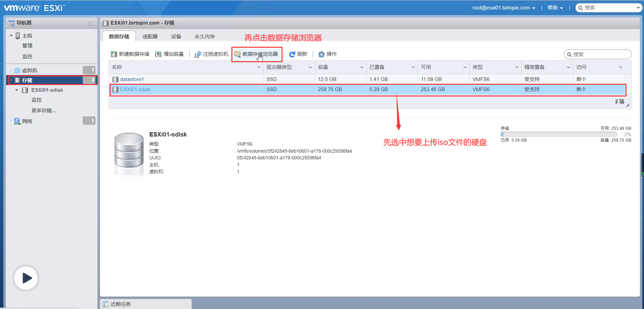The width and height of the screenshot is (644, 309).
Task: Click the magnifier icon in the top search box
Action: [580, 8]
